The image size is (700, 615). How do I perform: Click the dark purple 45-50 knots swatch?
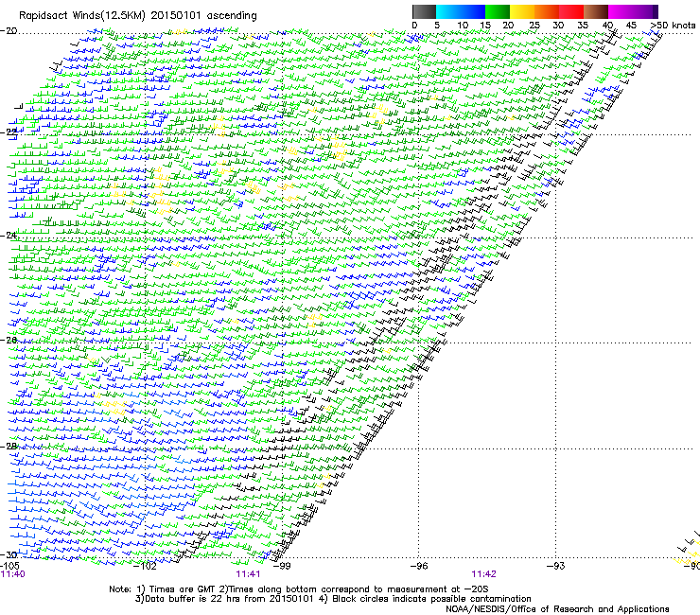[645, 11]
